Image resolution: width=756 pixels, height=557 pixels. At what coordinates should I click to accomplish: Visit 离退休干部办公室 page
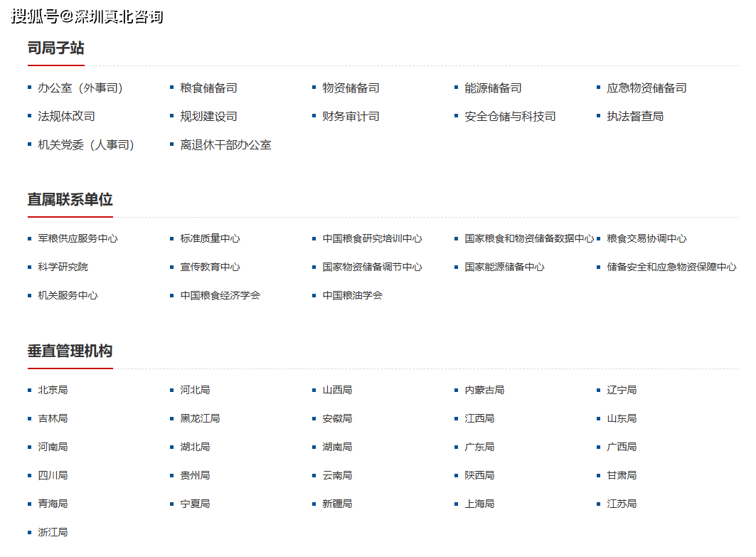[225, 145]
